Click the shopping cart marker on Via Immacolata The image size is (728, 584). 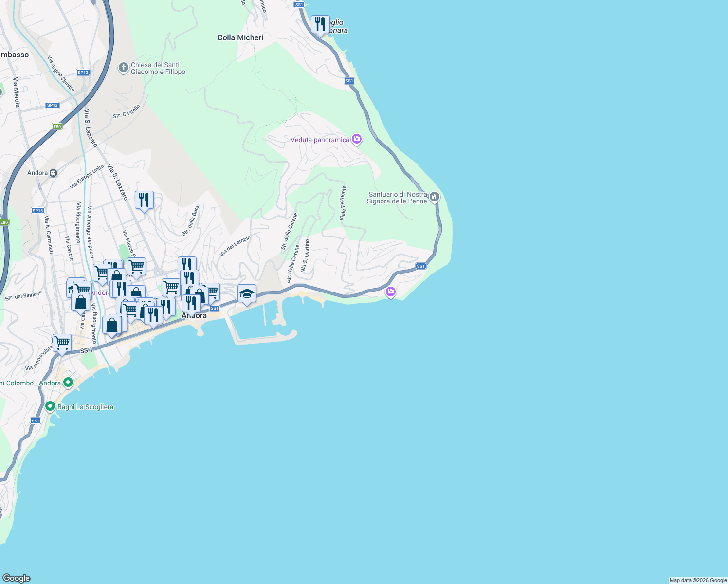[61, 343]
